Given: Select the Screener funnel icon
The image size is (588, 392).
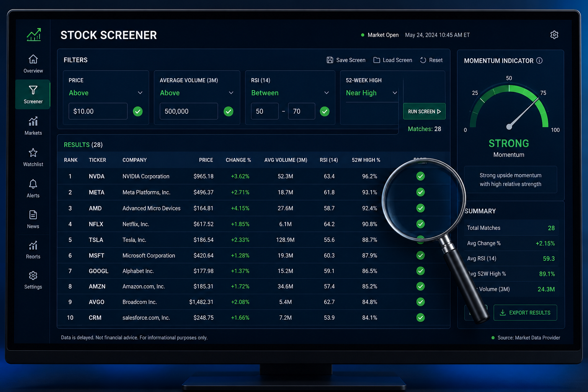Looking at the screenshot, I should 33,90.
